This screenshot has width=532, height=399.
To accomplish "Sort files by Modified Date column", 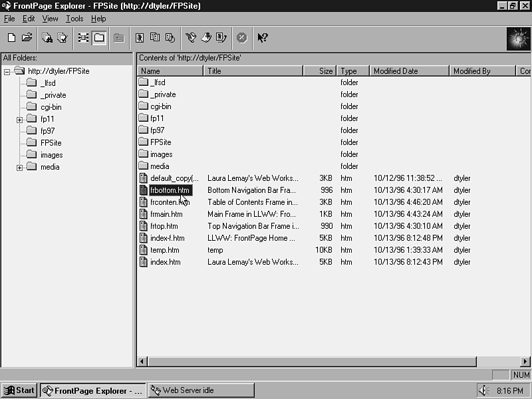I will (x=409, y=71).
